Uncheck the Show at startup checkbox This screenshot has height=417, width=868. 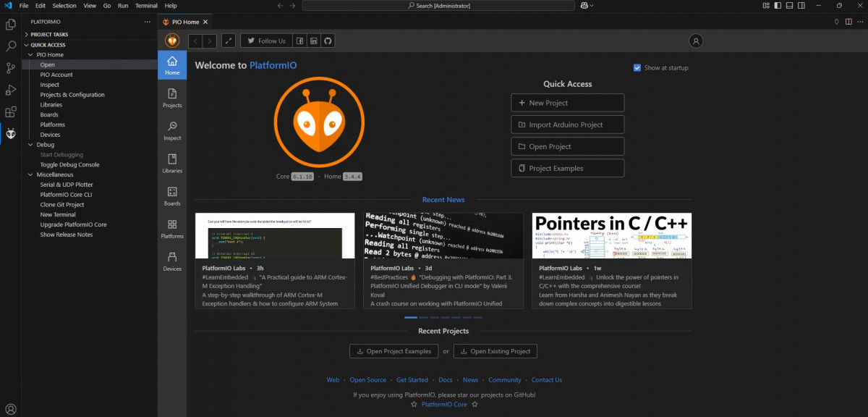click(x=636, y=67)
